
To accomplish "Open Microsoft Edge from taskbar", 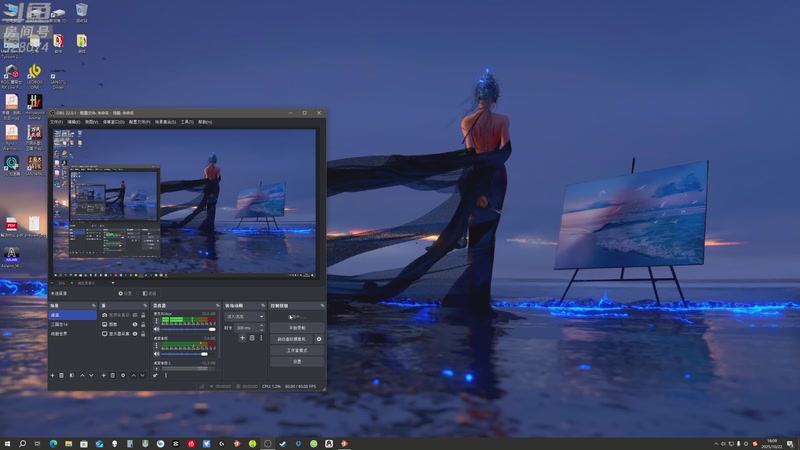I will pos(53,444).
